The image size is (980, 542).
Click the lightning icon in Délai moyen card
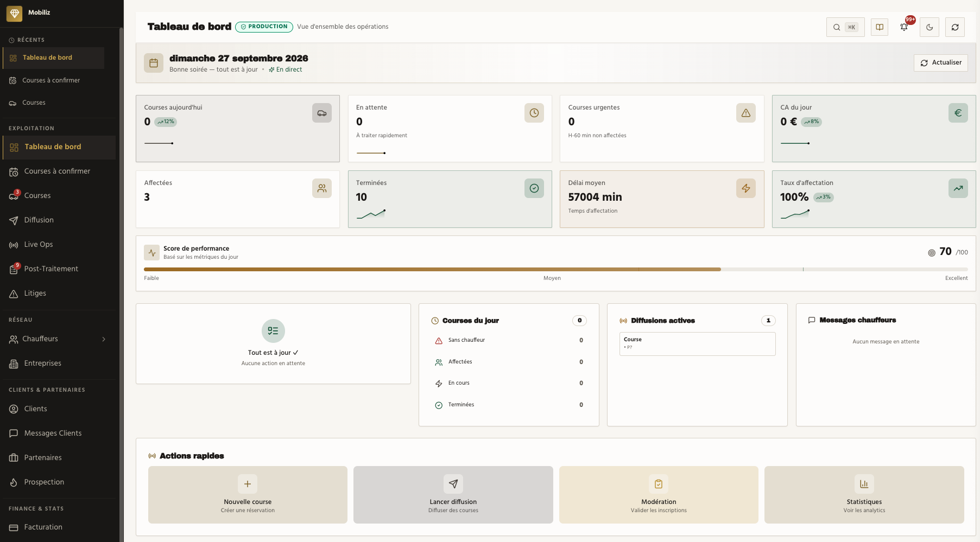click(x=746, y=188)
